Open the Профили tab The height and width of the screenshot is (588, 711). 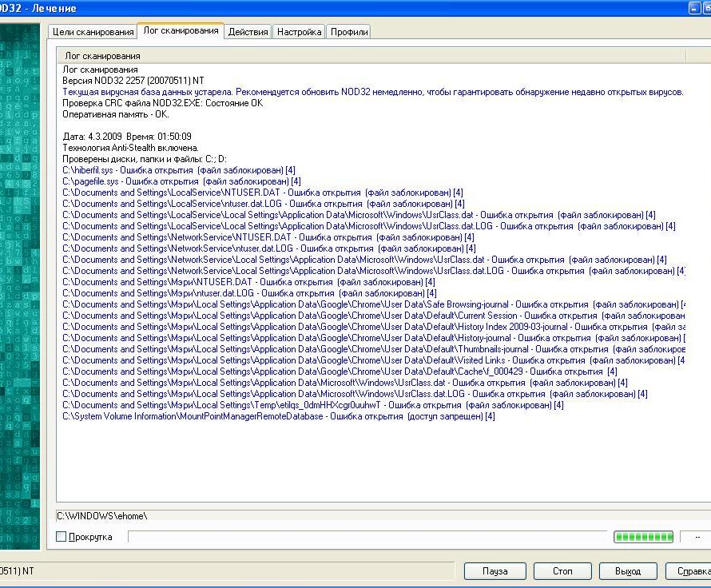tap(349, 32)
